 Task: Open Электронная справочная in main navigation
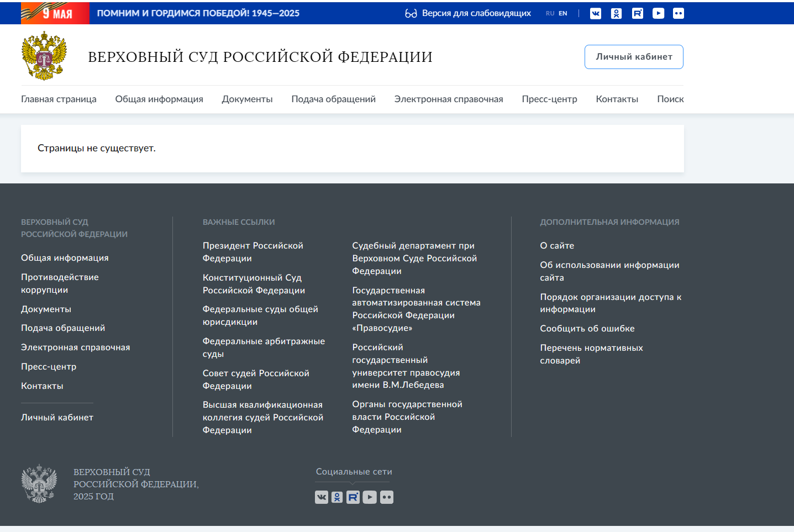449,99
